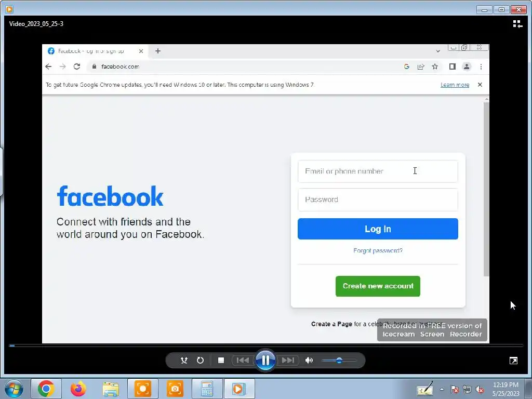Mute the media player sound

tap(309, 361)
